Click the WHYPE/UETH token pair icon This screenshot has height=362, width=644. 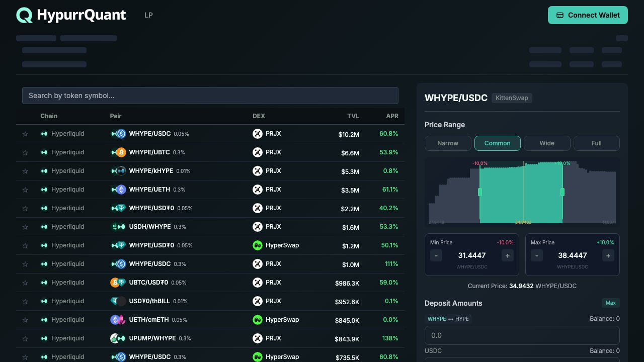tap(118, 190)
